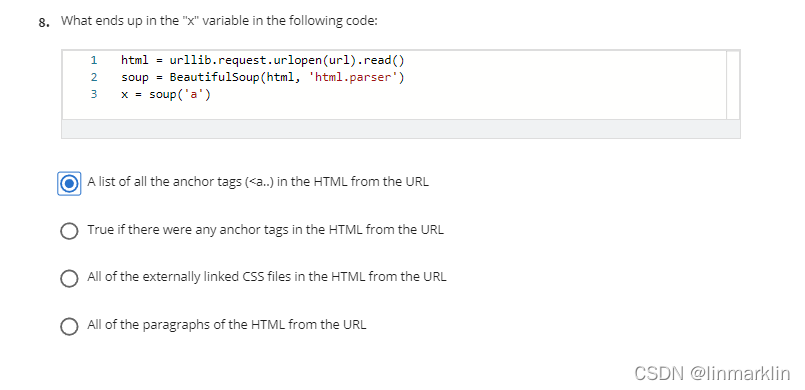Click the gray horizontal scrollbar under the code
This screenshot has width=805, height=390.
click(x=400, y=129)
